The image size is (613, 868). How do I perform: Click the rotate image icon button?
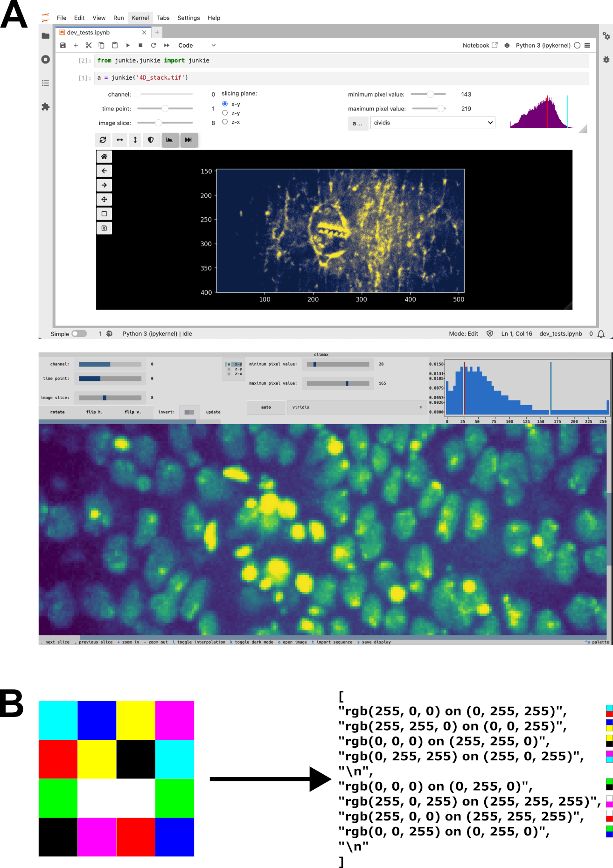coord(103,140)
